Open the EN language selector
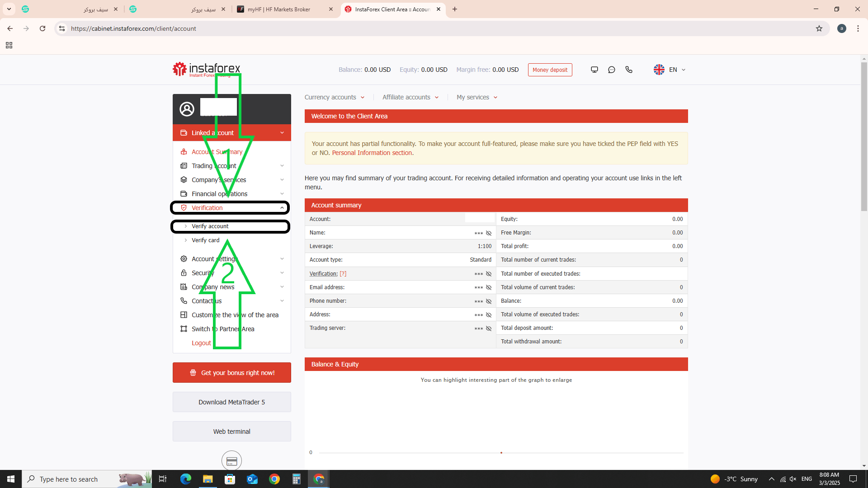 [677, 70]
